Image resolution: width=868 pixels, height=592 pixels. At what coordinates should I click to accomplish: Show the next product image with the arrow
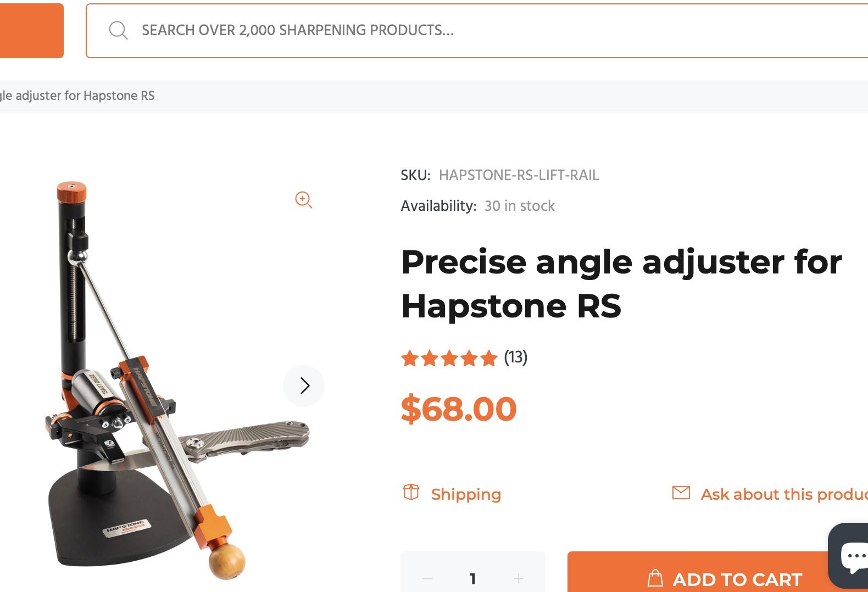coord(304,386)
